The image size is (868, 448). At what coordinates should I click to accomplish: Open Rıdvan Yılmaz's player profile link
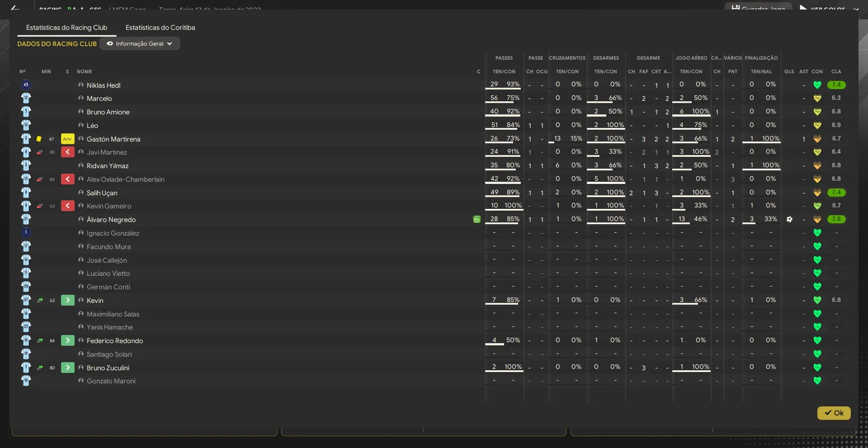[108, 166]
